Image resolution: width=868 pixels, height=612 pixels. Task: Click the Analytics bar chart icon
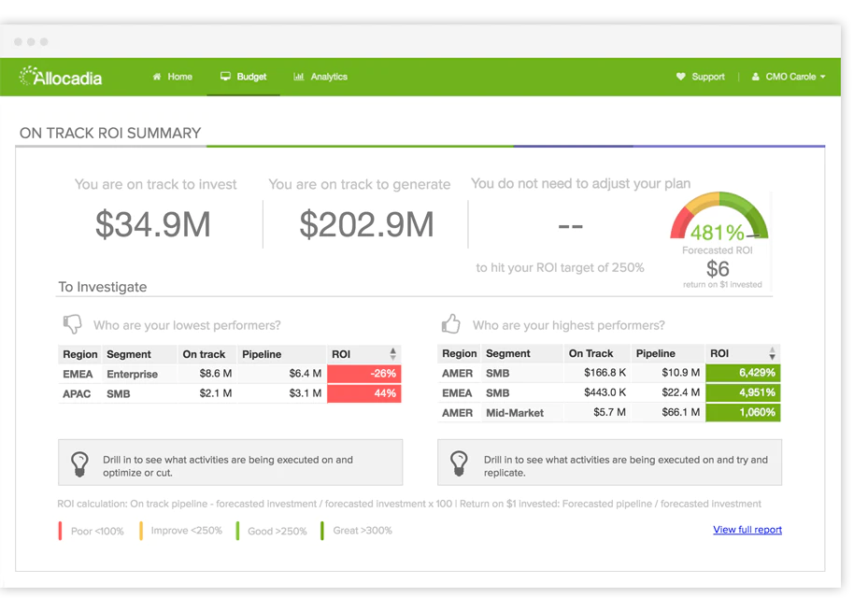[x=298, y=77]
